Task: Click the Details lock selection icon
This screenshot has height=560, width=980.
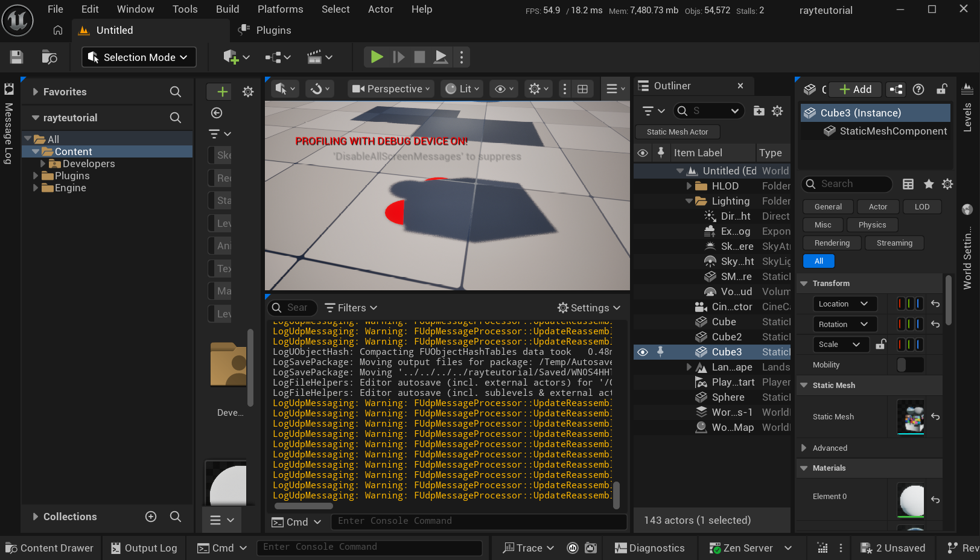Action: pyautogui.click(x=941, y=89)
